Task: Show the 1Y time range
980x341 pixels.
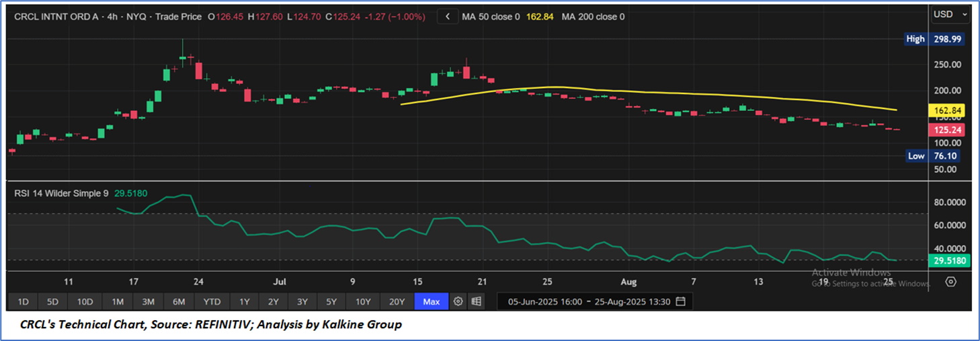Action: (x=244, y=301)
